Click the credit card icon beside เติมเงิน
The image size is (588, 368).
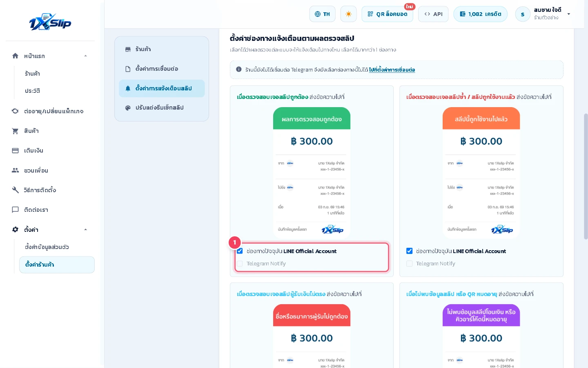(x=15, y=150)
